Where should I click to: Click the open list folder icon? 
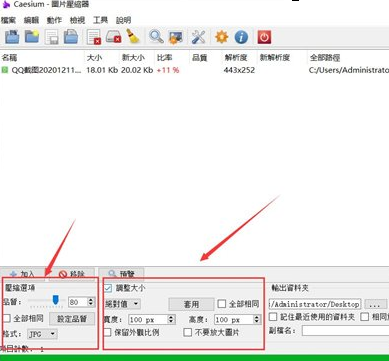(x=71, y=36)
